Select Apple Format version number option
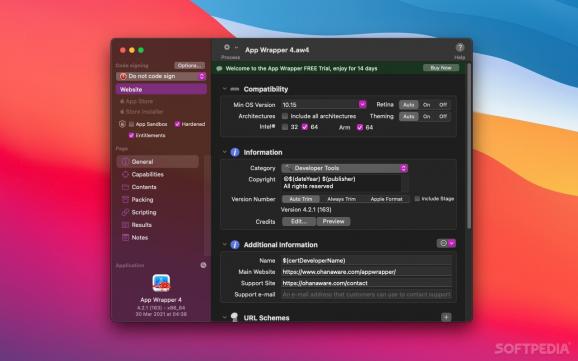Viewport: 578px width, 361px height. [386, 199]
